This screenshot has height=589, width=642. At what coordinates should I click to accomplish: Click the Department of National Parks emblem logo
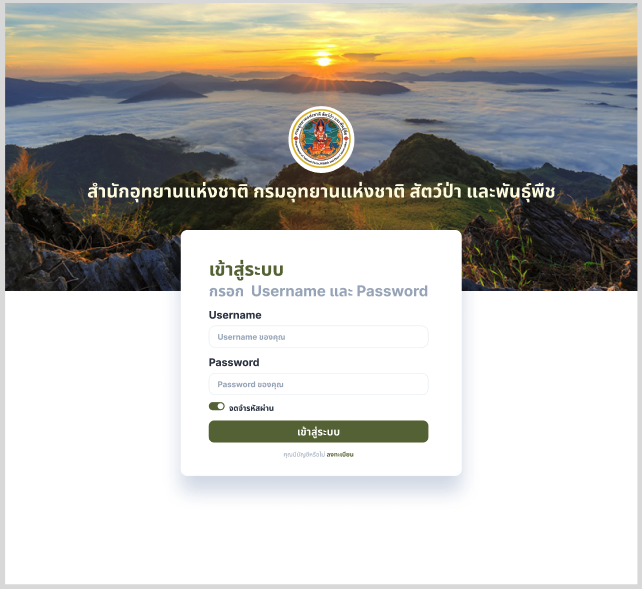tap(321, 139)
